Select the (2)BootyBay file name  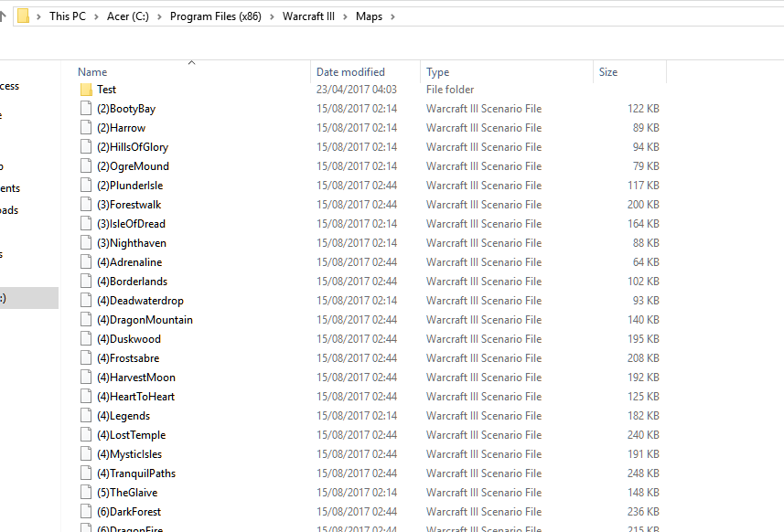[x=126, y=109]
